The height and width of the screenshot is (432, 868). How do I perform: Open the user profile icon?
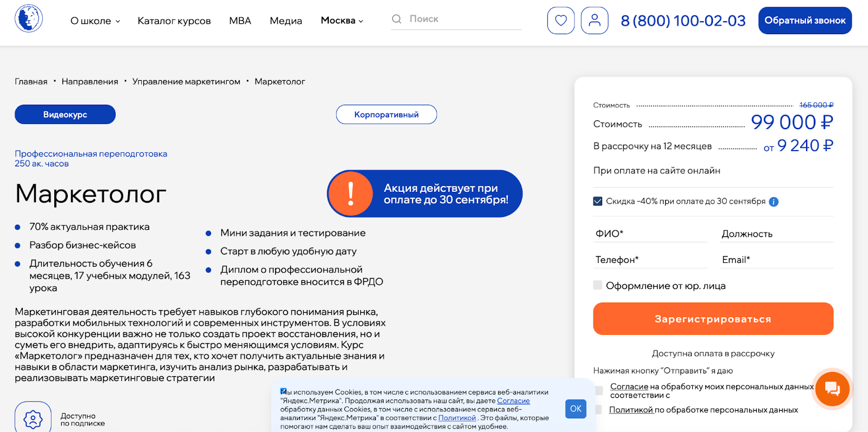pyautogui.click(x=595, y=21)
